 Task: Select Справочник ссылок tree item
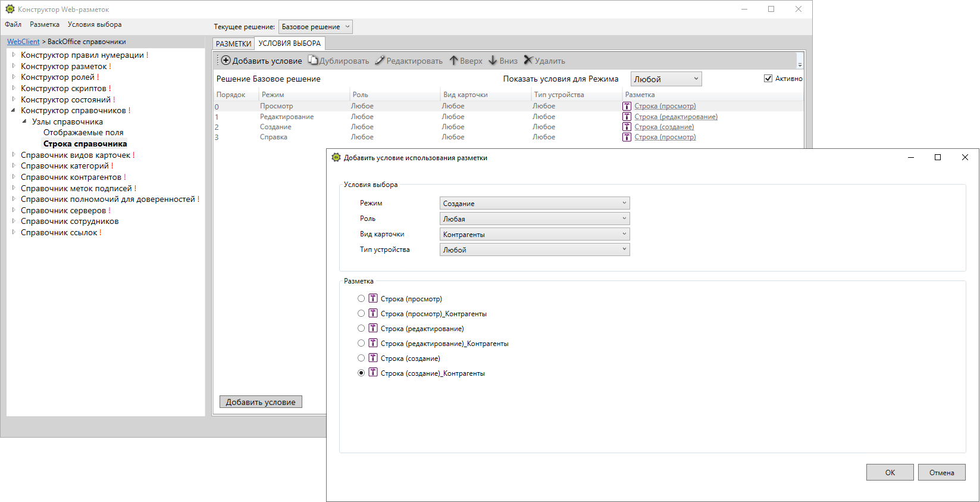[59, 232]
